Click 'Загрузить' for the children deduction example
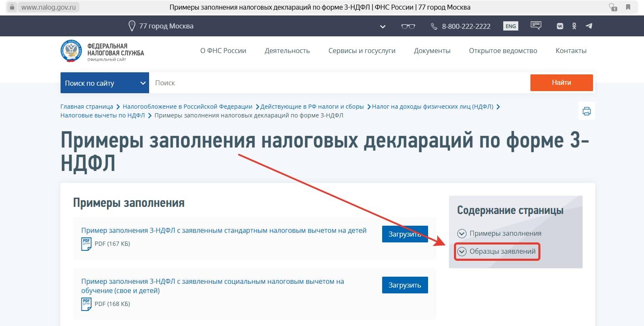 [405, 234]
